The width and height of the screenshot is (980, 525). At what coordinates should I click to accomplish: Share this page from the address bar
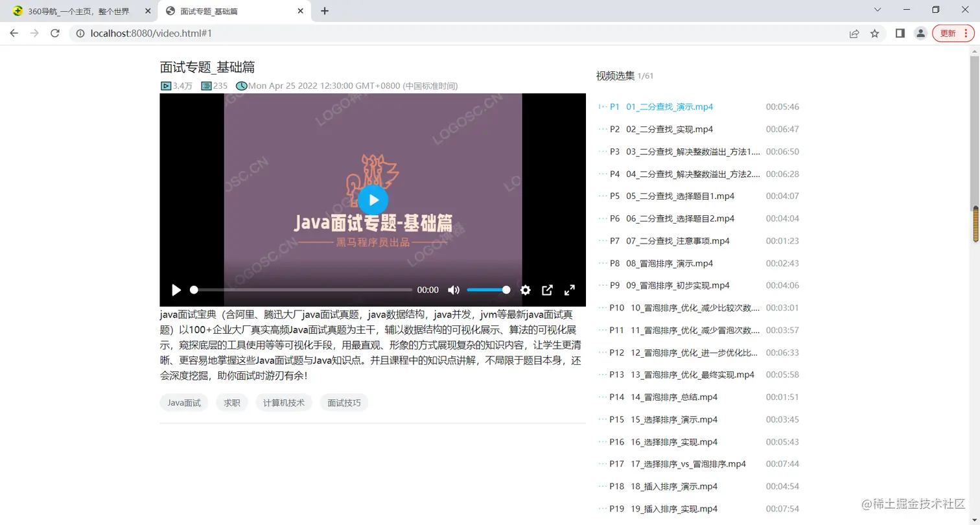[854, 34]
